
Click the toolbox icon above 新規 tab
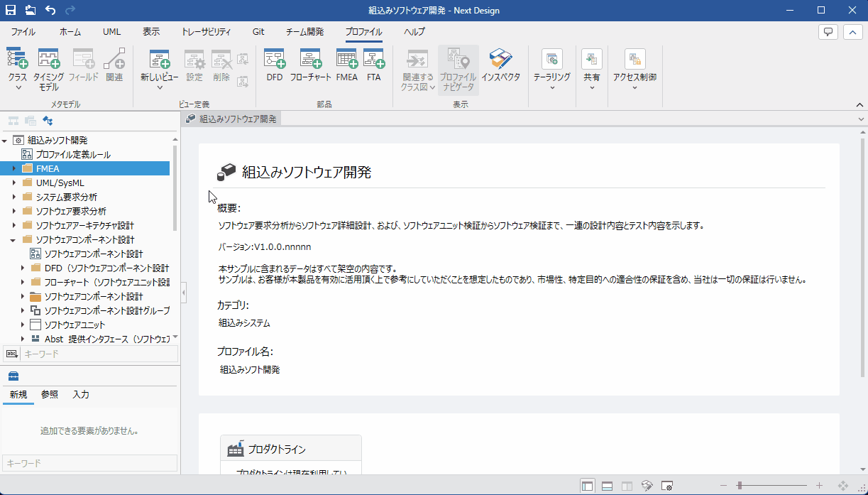click(x=13, y=376)
